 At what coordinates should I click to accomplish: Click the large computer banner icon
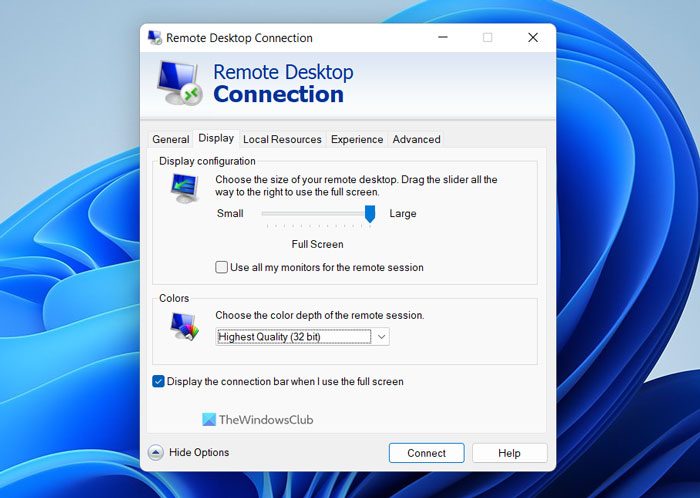[x=180, y=83]
